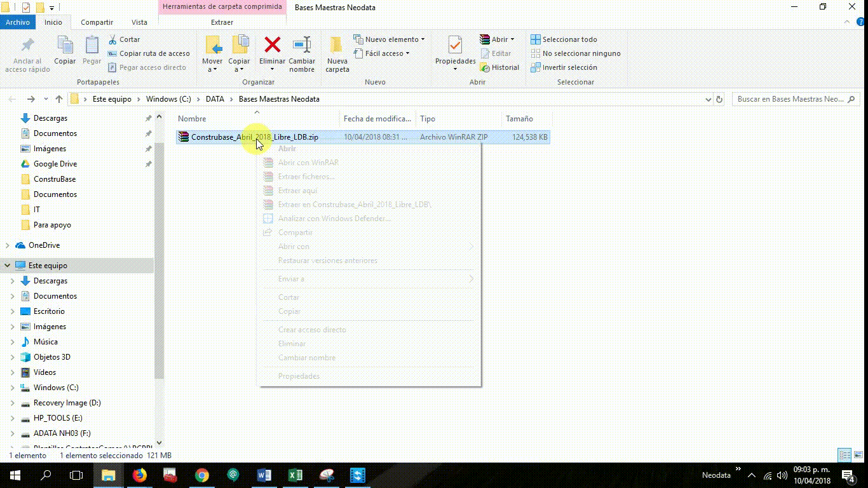
Task: Expand the Recovery Image (D:) node
Action: pos(13,403)
